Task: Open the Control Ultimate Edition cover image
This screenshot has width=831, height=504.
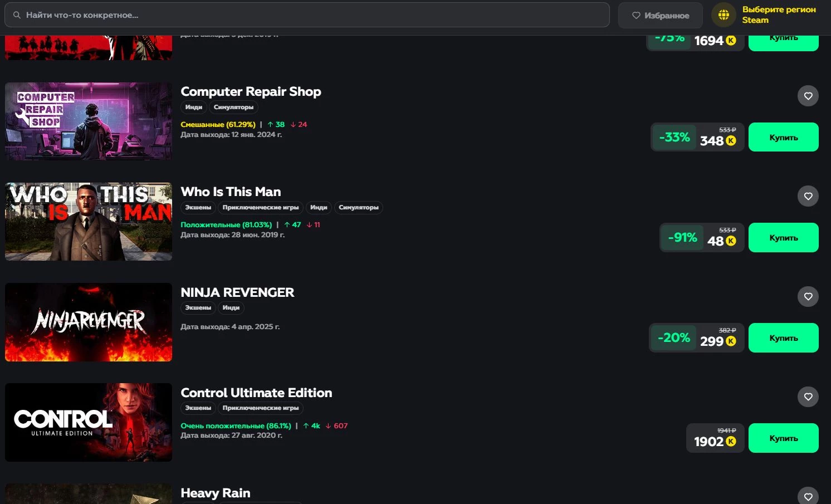Action: pyautogui.click(x=89, y=422)
